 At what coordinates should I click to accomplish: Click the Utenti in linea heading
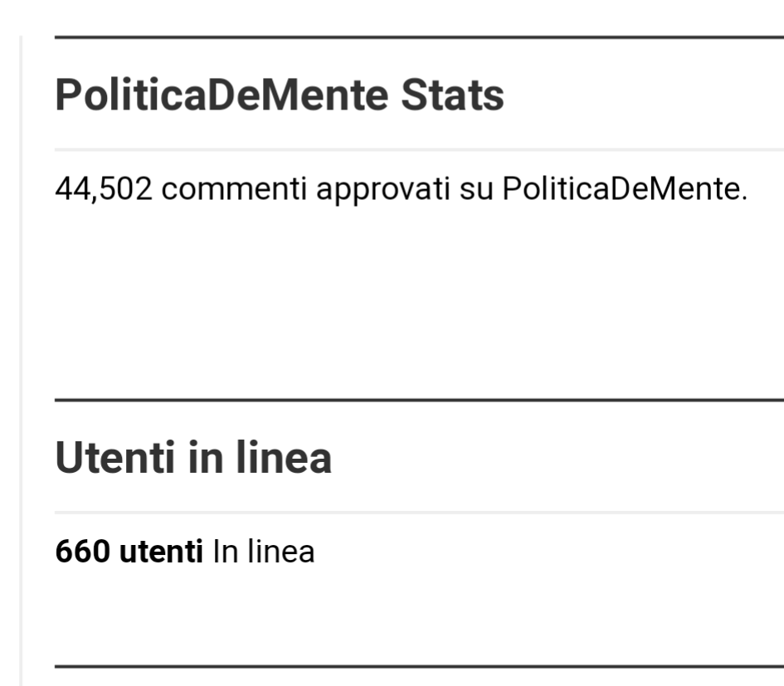tap(193, 457)
